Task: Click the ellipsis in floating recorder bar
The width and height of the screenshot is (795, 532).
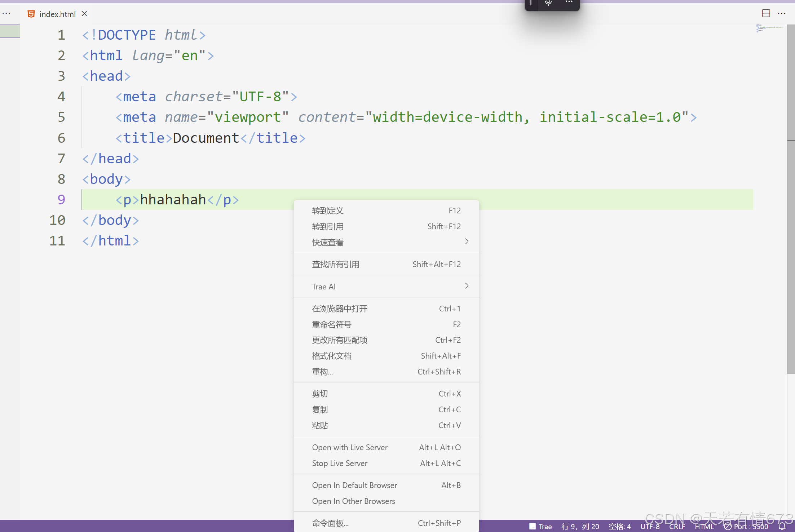Action: [569, 2]
